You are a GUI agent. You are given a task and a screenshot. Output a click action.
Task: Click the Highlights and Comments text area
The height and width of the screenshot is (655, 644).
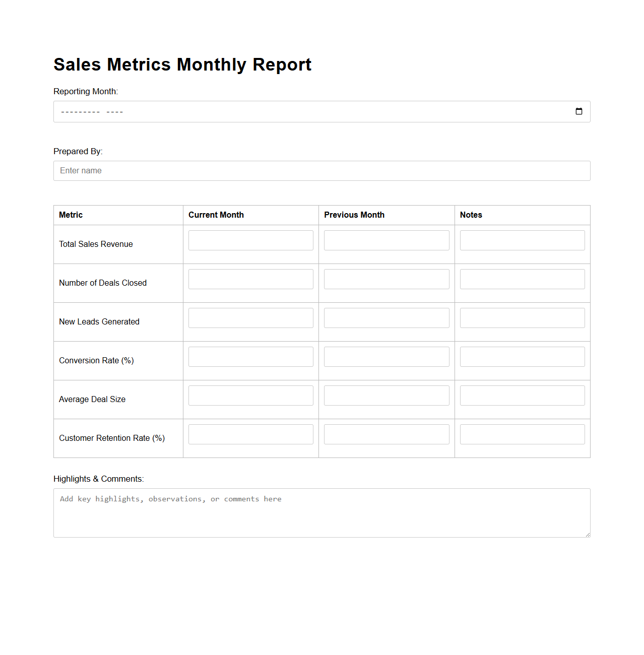click(x=321, y=512)
